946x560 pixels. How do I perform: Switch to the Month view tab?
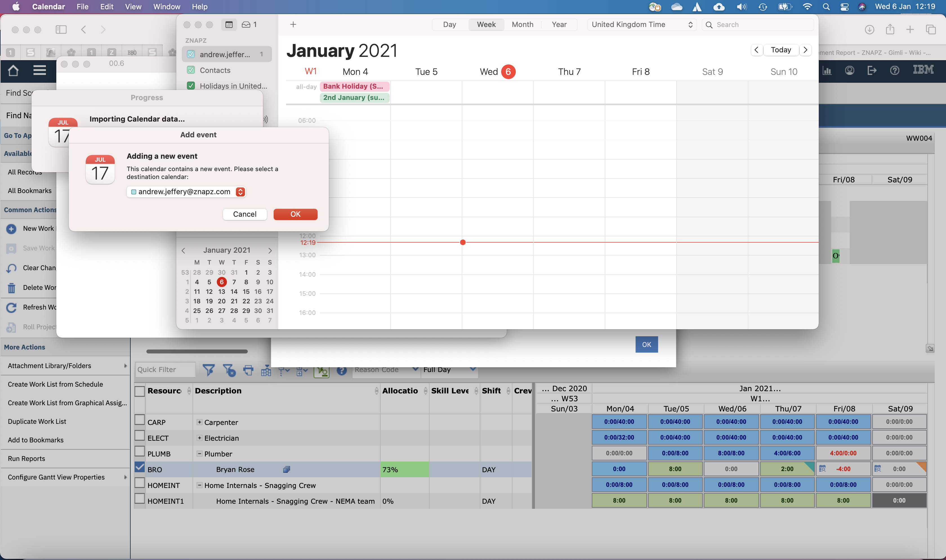click(x=522, y=24)
